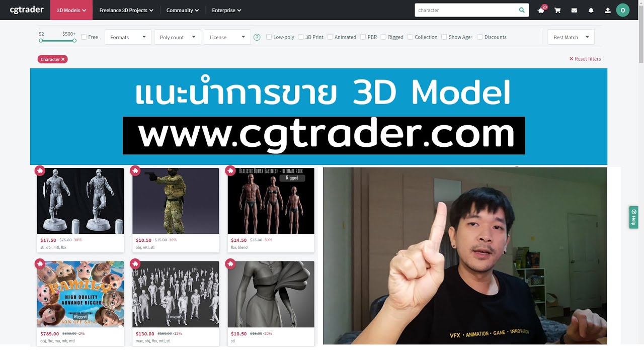The image size is (644, 362).
Task: Click the badge on female sculpt model
Action: (x=230, y=263)
